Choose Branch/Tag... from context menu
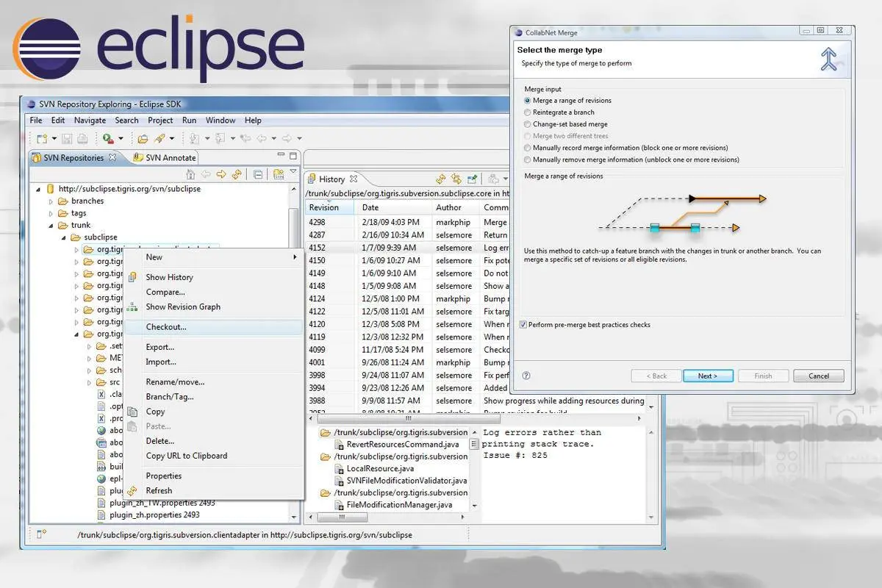The width and height of the screenshot is (882, 588). point(213,397)
